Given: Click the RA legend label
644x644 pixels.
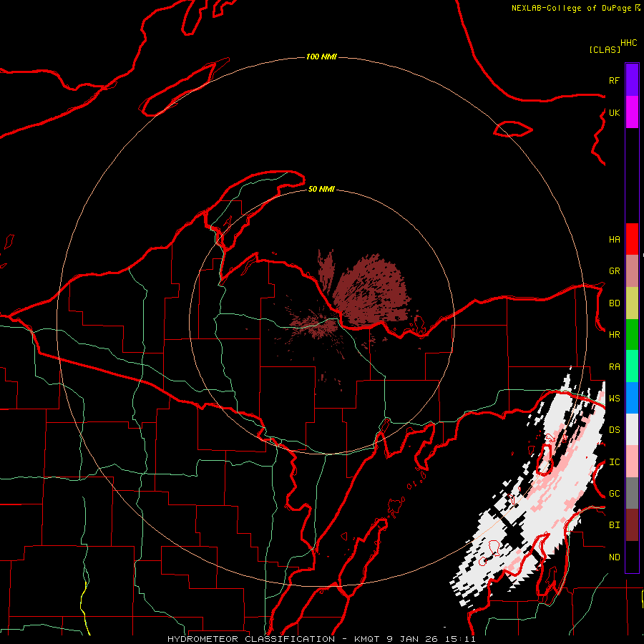Looking at the screenshot, I should pos(614,367).
